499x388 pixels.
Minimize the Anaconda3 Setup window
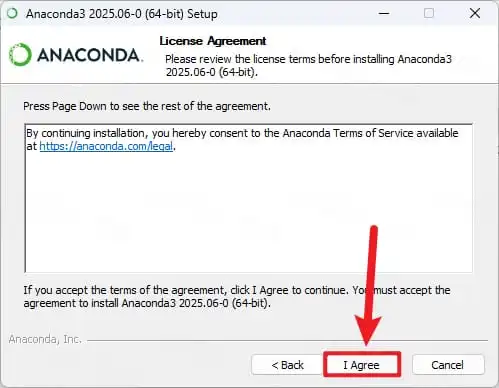click(384, 13)
